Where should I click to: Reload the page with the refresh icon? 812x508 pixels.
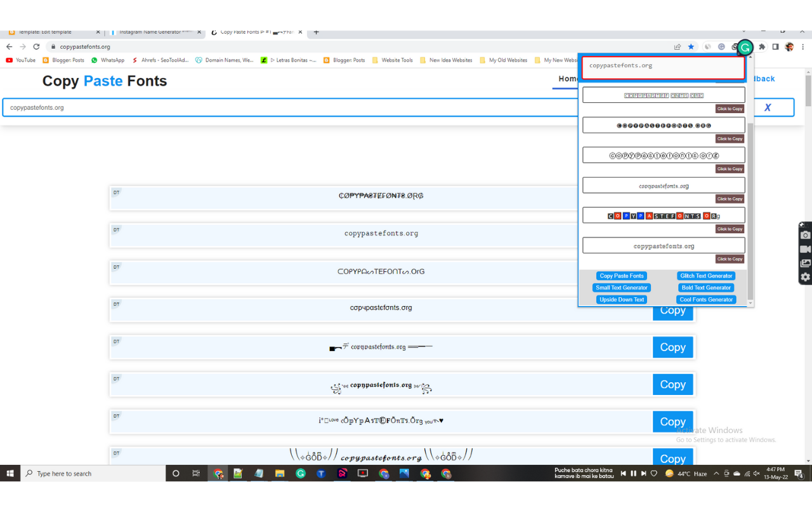(x=36, y=47)
